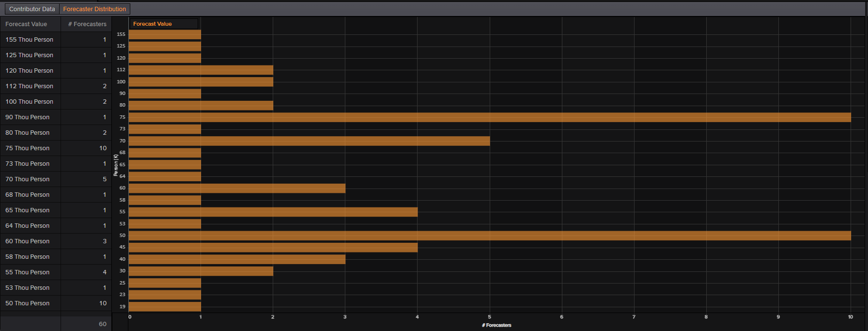Screen dimensions: 868x331
Task: Select the Forecaster Distribution tab
Action: coord(94,9)
